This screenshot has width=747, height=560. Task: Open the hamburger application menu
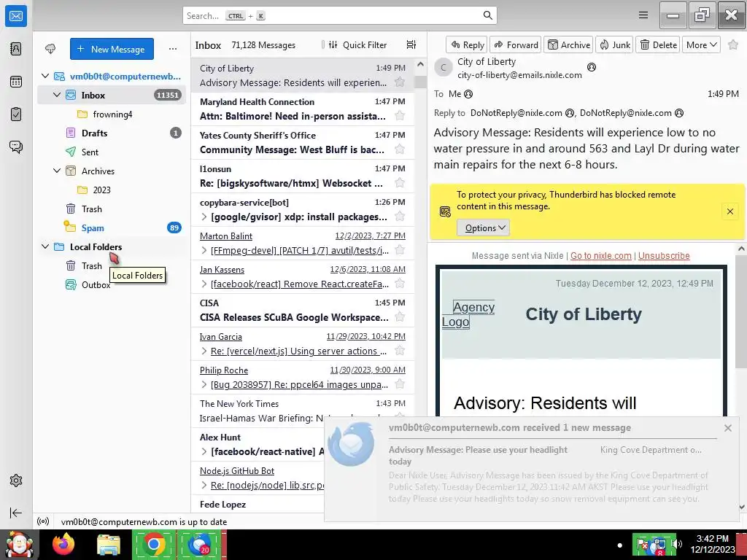point(643,15)
